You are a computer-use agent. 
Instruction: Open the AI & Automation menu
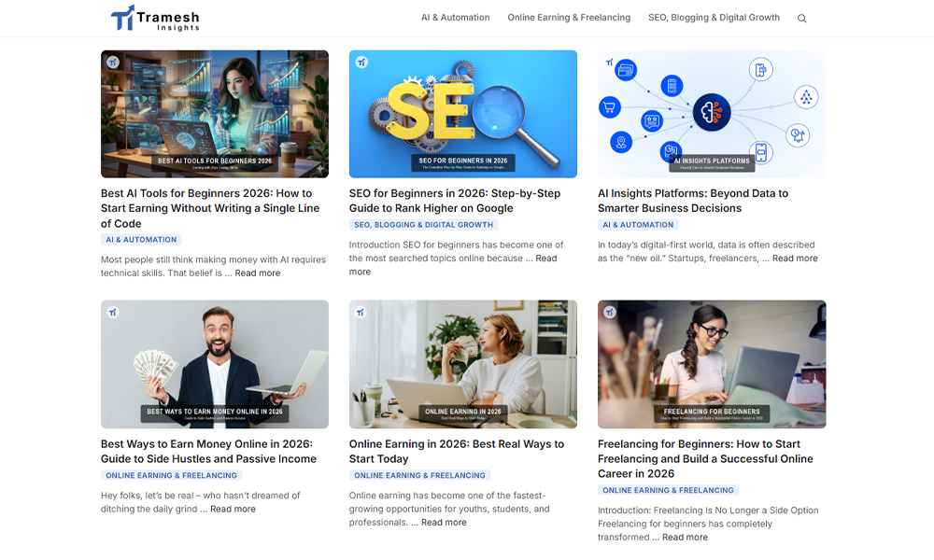point(455,17)
